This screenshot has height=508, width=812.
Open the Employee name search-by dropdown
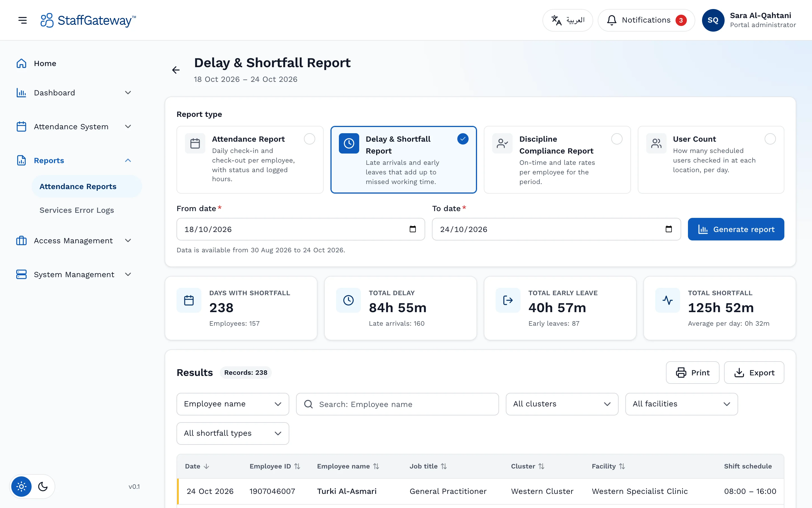click(233, 404)
